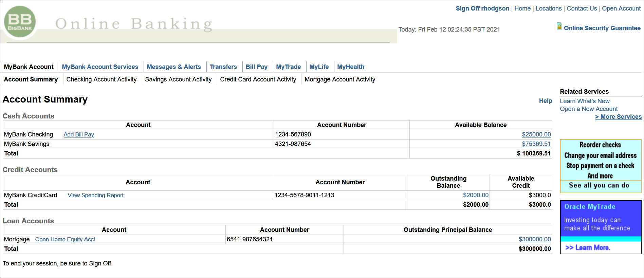Viewport: 644px width, 278px height.
Task: Select mortgage account number 6541-987654321
Action: 250,239
